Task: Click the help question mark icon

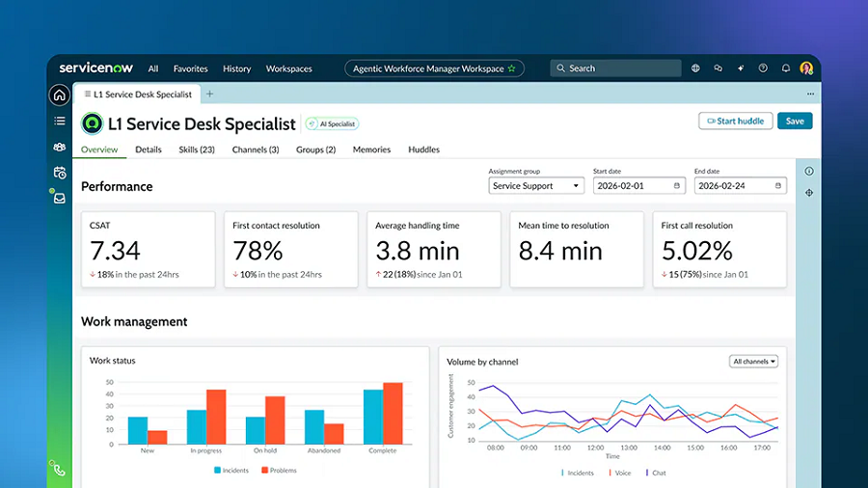Action: click(763, 68)
